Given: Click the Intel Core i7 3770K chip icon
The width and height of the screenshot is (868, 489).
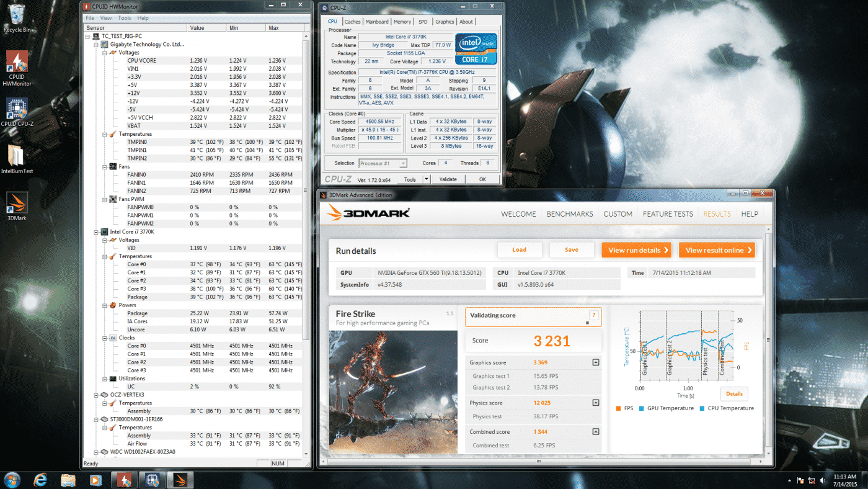Looking at the screenshot, I should (105, 231).
